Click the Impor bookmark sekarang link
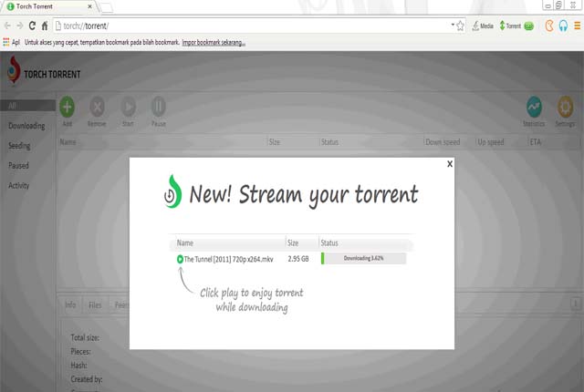584x392 pixels. tap(214, 43)
